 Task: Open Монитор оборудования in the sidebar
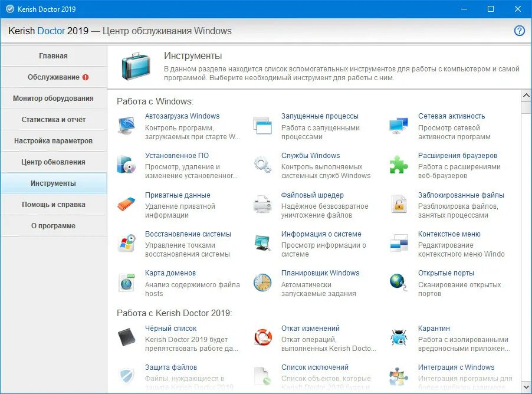[53, 98]
